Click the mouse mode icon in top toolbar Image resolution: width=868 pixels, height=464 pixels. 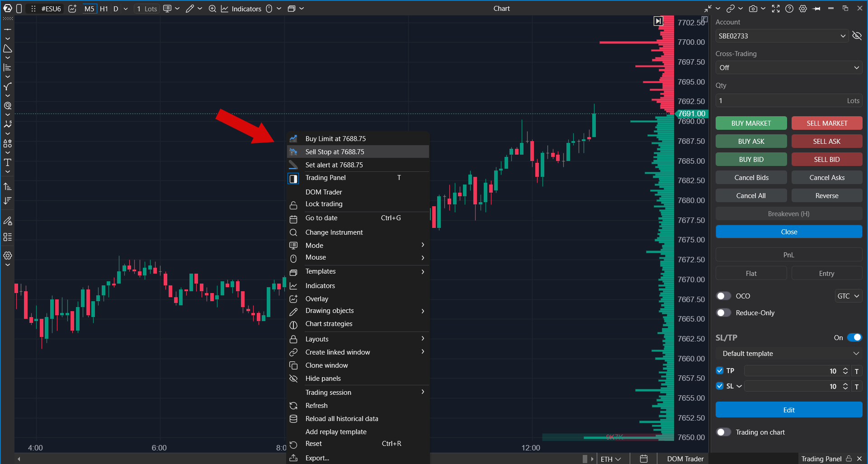269,9
